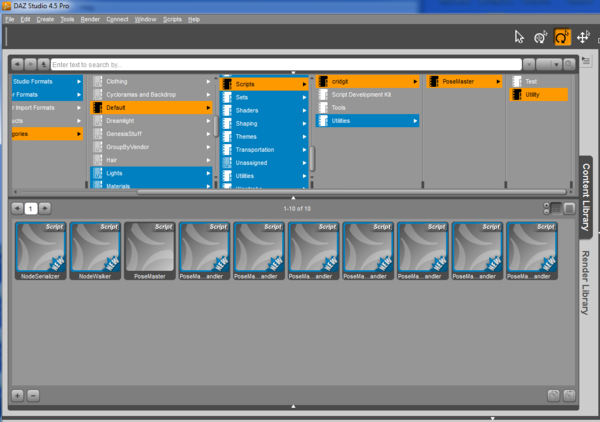
Task: Select the Sets category
Action: [x=264, y=97]
